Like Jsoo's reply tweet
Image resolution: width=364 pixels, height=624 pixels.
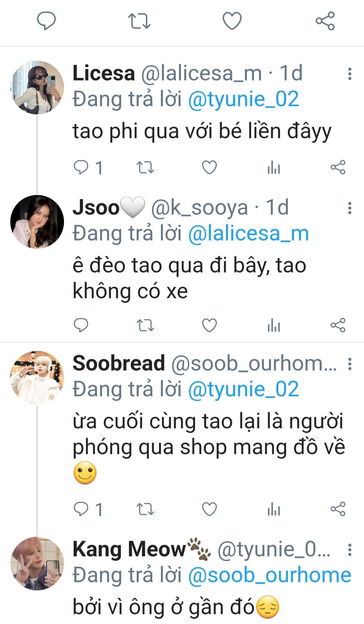pyautogui.click(x=209, y=325)
